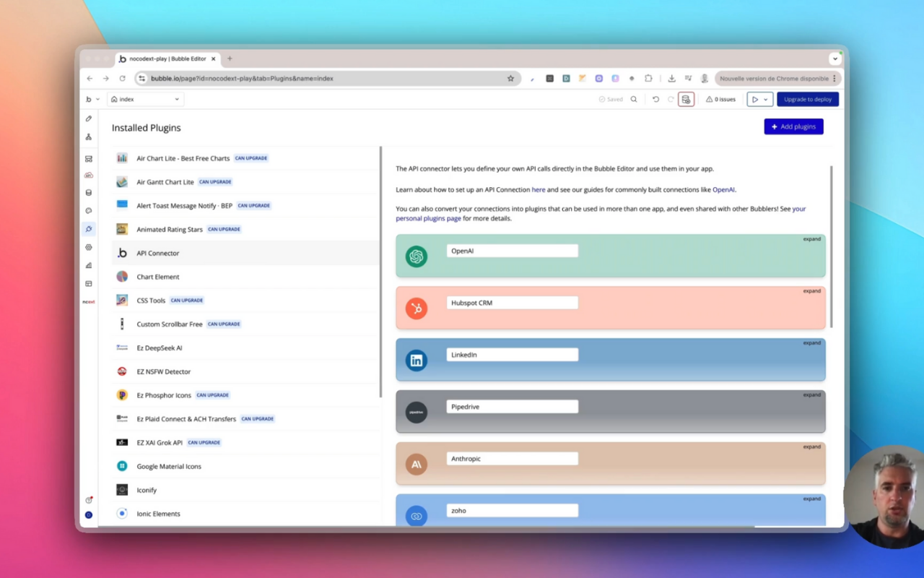Open the Design tab with the pencil icon

[88, 118]
